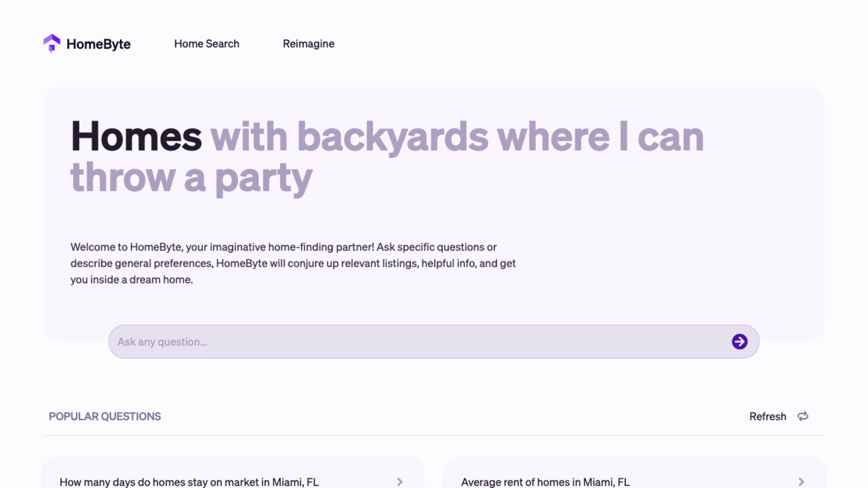This screenshot has width=868, height=488.
Task: Submit the question with the arrow button
Action: click(x=739, y=342)
